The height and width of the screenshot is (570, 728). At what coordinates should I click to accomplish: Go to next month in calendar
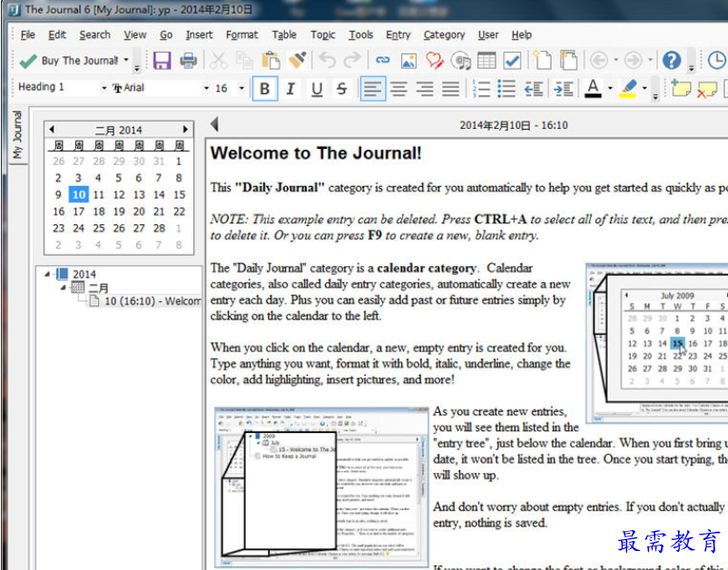(185, 130)
